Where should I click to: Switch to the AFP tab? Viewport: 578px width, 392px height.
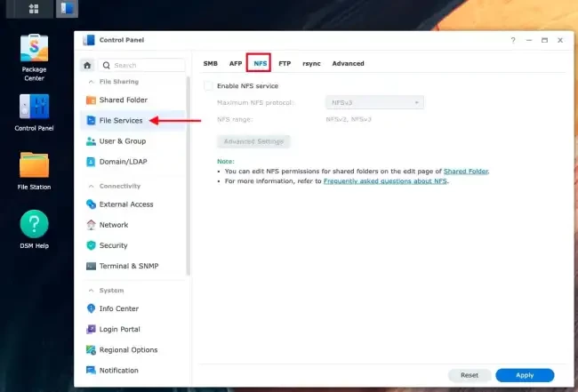[x=236, y=63]
